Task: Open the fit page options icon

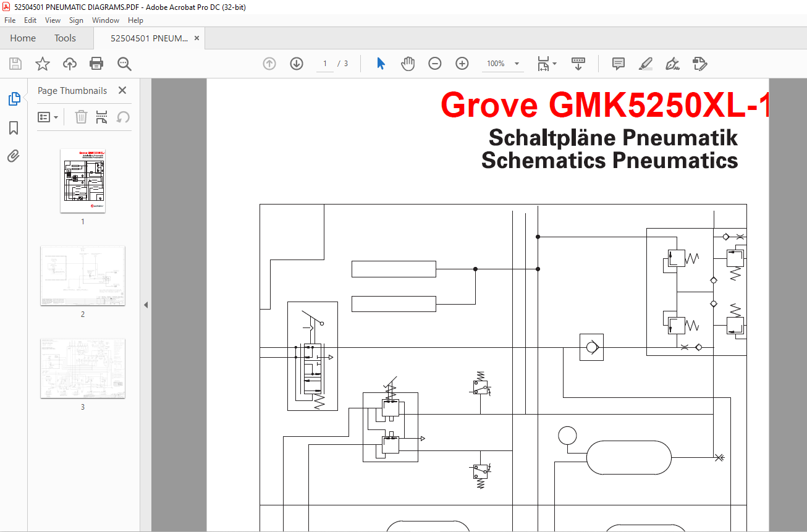Action: (x=546, y=64)
